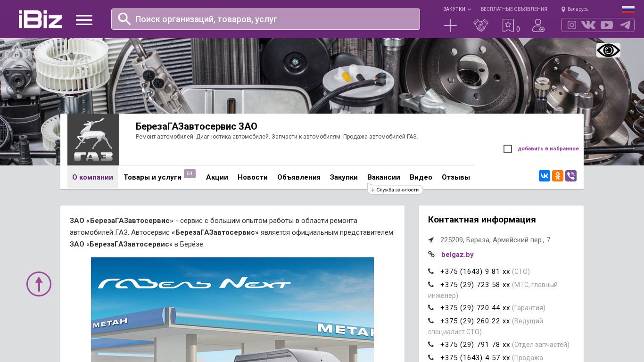This screenshot has height=362, width=644.
Task: Open the Видео tab
Action: click(421, 177)
